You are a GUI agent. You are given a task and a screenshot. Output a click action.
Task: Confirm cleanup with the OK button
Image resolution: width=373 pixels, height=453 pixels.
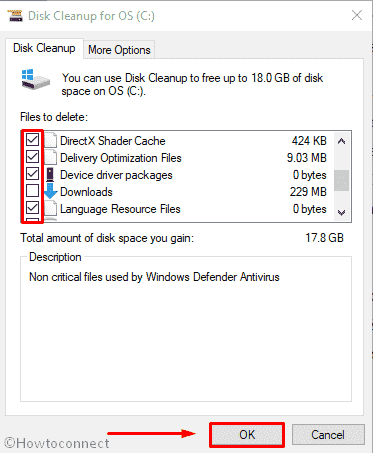click(x=247, y=435)
